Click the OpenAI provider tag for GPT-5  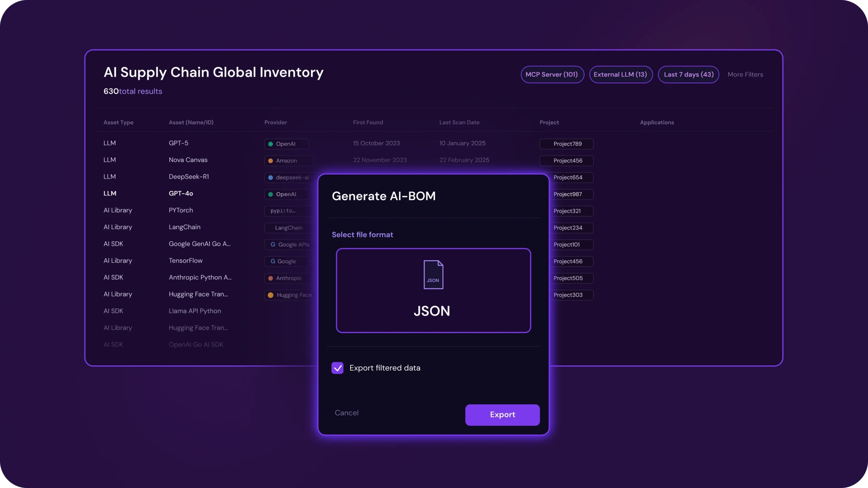tap(287, 144)
